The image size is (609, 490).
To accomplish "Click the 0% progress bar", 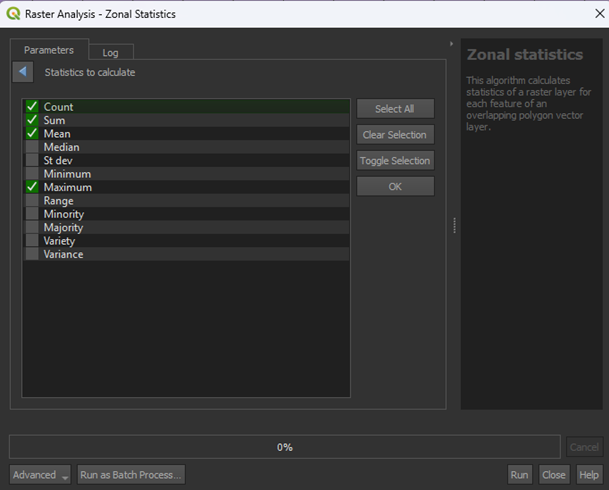I will tap(285, 447).
